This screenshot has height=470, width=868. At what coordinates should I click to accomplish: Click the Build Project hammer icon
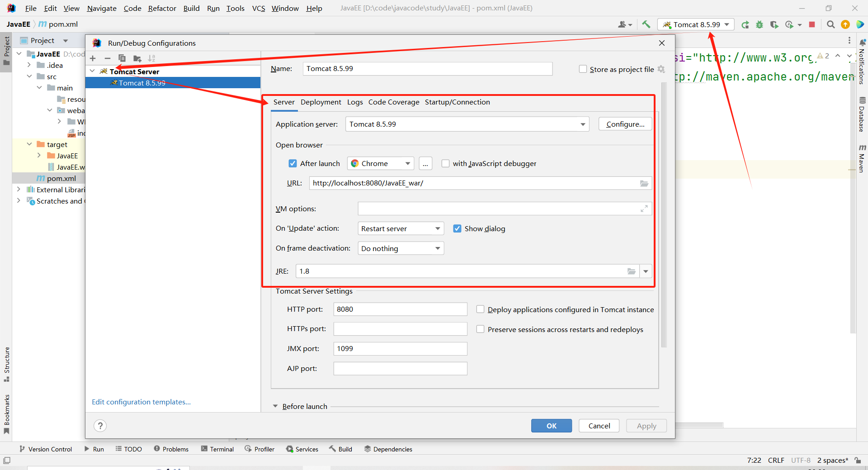pos(646,24)
